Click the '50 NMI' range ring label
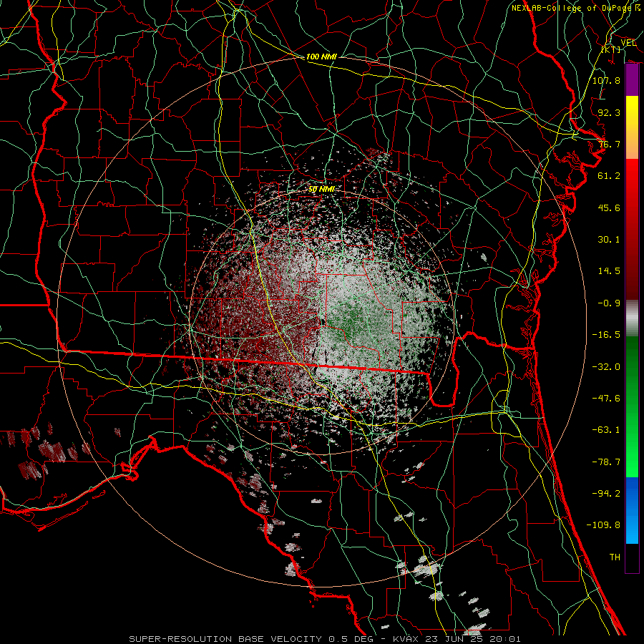 tap(321, 189)
